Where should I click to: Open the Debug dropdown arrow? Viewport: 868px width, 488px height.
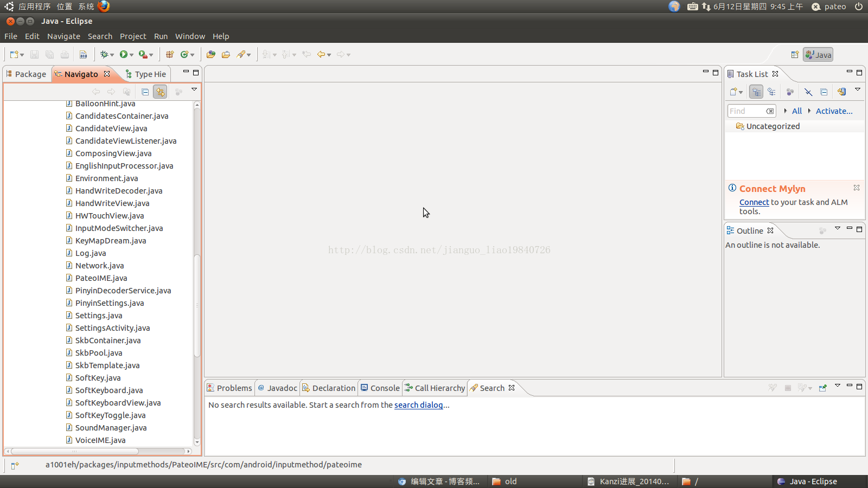coord(112,55)
